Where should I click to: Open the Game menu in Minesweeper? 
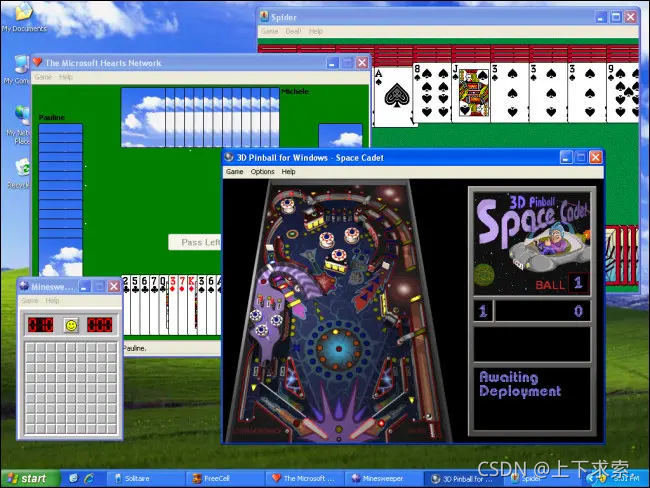30,301
